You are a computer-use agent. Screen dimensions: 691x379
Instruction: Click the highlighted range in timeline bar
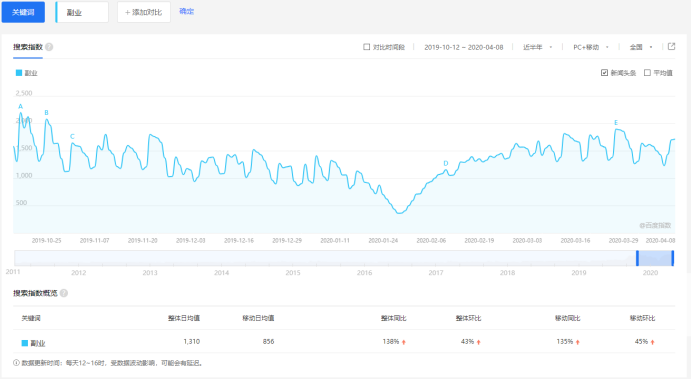point(655,258)
